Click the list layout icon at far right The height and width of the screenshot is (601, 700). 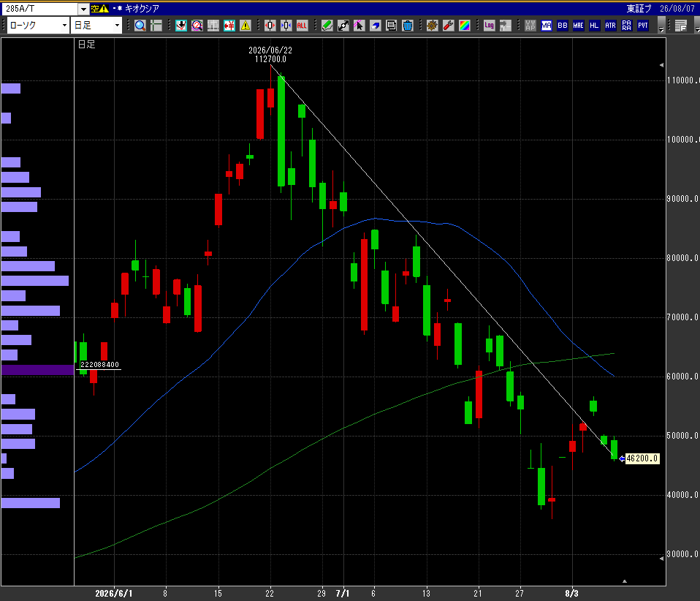coord(681,26)
